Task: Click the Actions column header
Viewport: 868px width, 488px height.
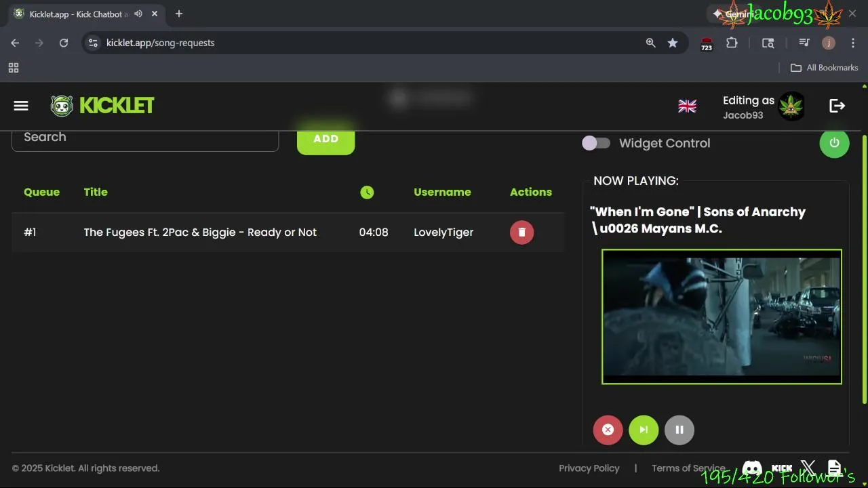Action: click(x=531, y=192)
